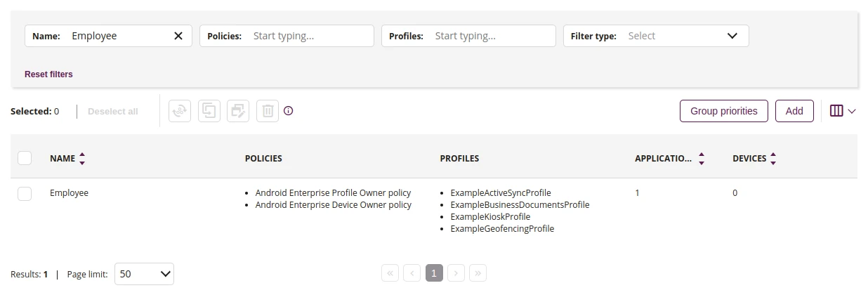868x302 pixels.
Task: Open the Page limit 50 dropdown
Action: tap(144, 274)
